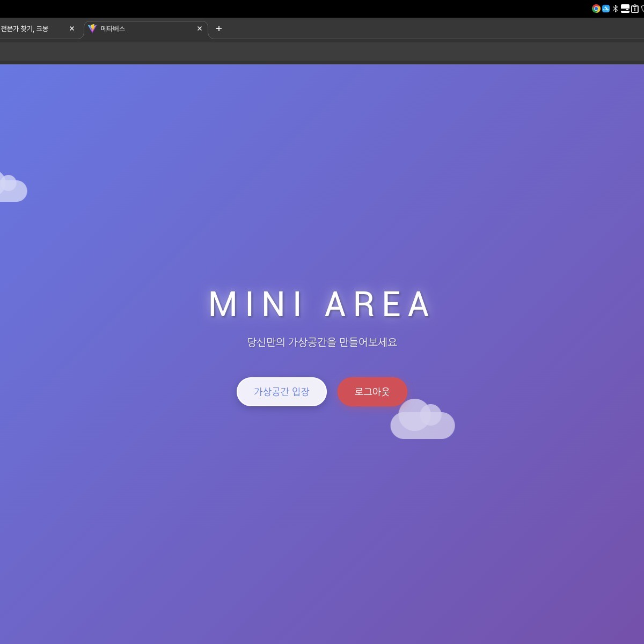This screenshot has width=644, height=644.
Task: Open the clipboard alert tray icon
Action: click(x=635, y=9)
